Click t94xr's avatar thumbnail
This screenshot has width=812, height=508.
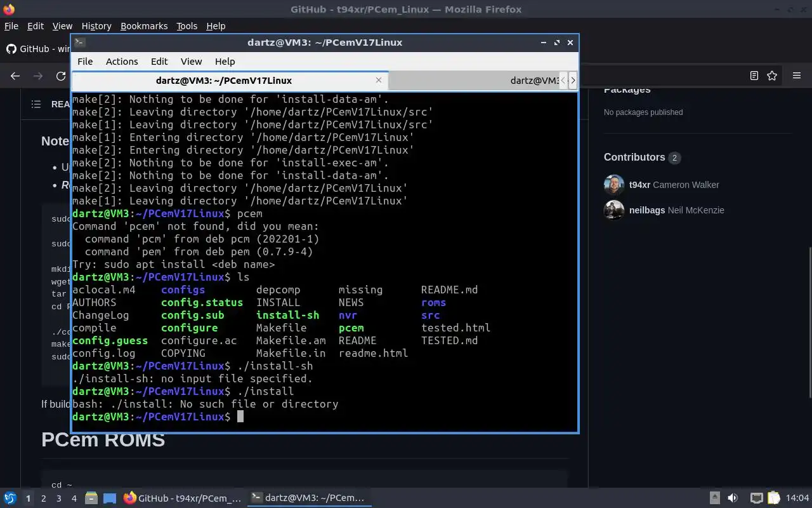tap(614, 185)
